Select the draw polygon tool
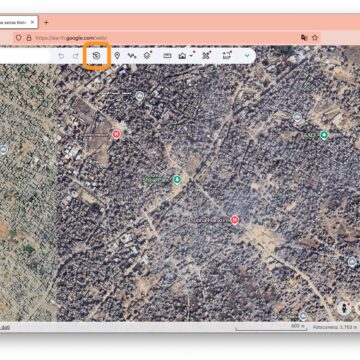Viewport: 360px width, 360px height. coord(147,55)
